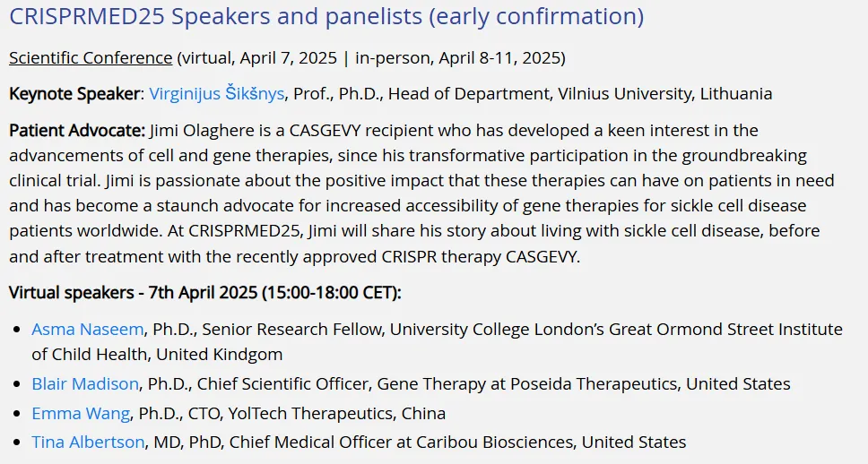Click the bold Patient Advocate label
This screenshot has width=868, height=464.
click(x=76, y=131)
